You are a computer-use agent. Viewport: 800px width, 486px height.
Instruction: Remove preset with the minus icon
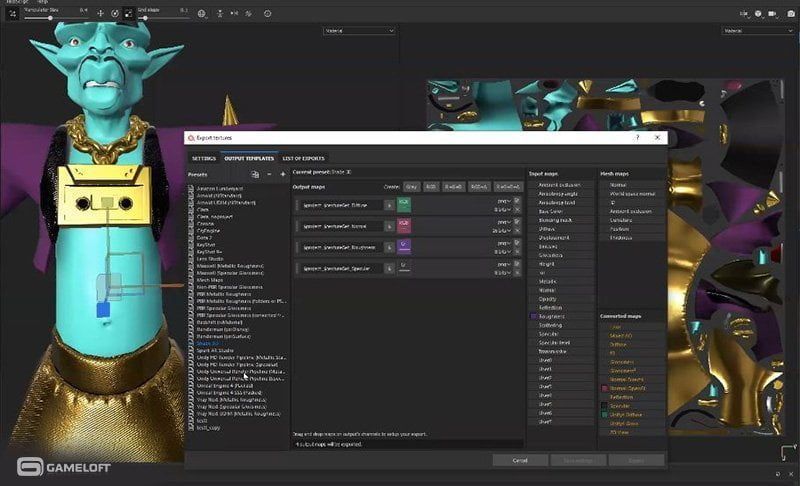[269, 174]
